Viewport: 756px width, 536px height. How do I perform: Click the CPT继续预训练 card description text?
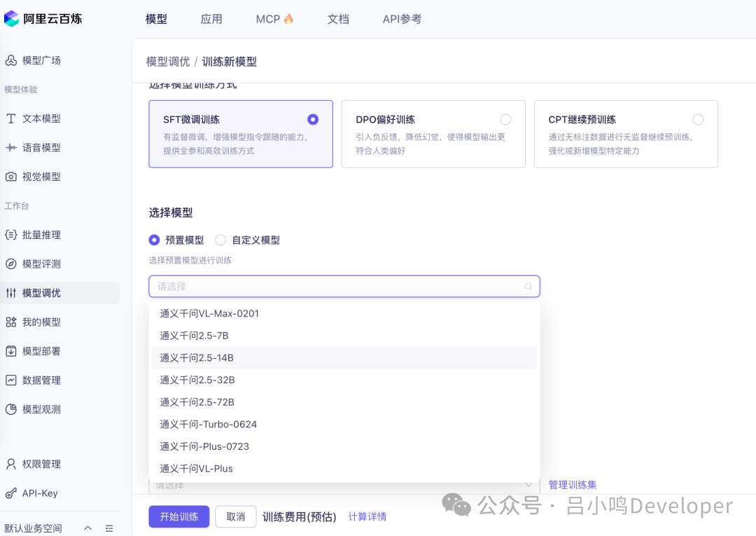pyautogui.click(x=620, y=144)
